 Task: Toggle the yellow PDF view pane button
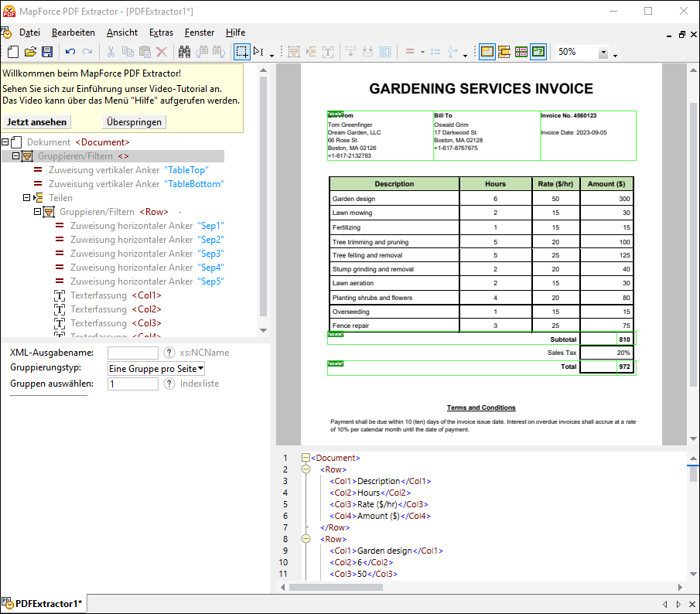coord(487,52)
